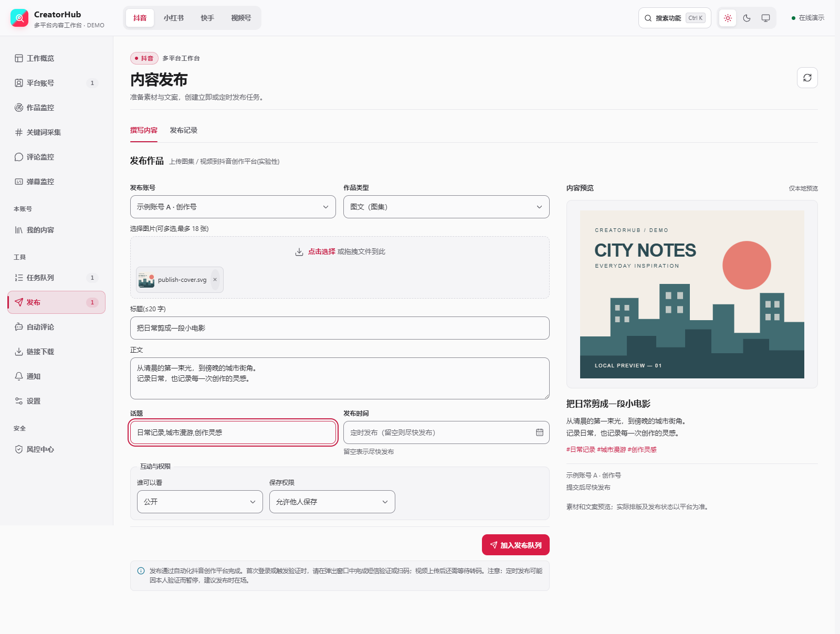This screenshot has height=634, width=840.
Task: Click the refresh icon beside 内容发布
Action: (x=807, y=78)
